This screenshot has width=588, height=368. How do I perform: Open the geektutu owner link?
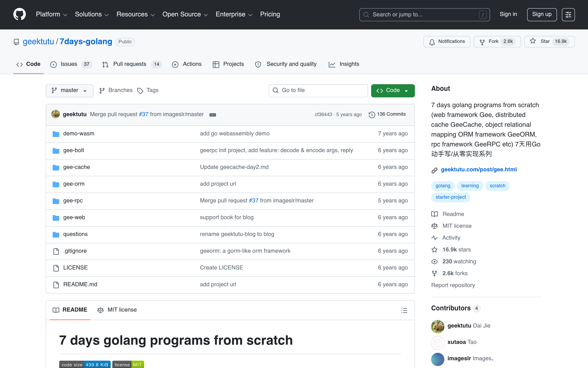click(38, 42)
